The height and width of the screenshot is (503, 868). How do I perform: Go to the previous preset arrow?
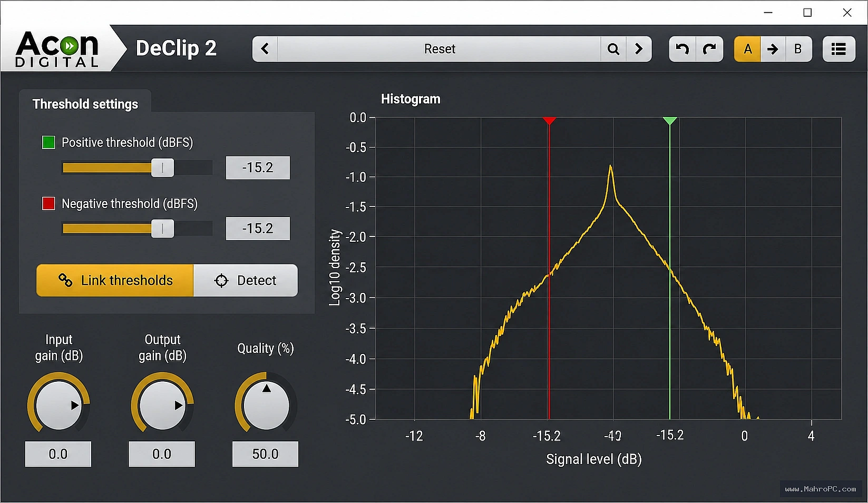(x=265, y=49)
